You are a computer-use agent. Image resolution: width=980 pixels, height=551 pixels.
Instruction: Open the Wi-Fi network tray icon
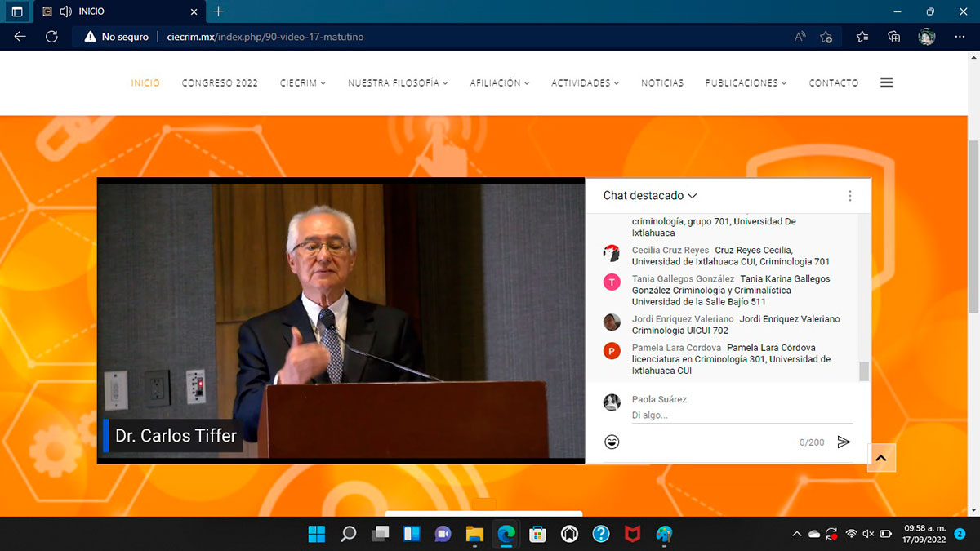click(x=851, y=535)
